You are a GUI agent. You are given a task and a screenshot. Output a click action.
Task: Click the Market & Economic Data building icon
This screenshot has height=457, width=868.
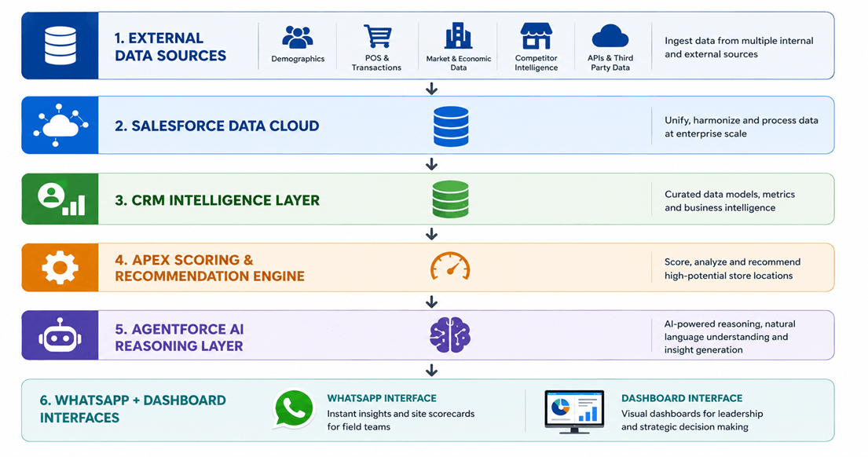click(459, 36)
